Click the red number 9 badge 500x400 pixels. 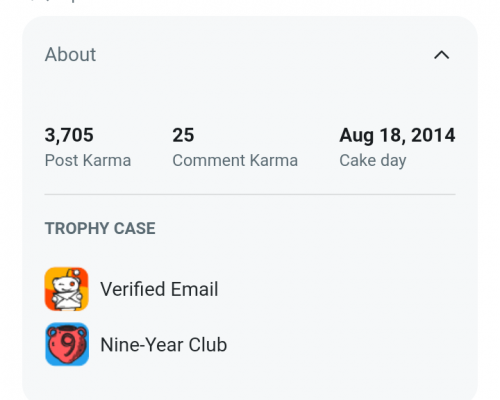point(67,344)
